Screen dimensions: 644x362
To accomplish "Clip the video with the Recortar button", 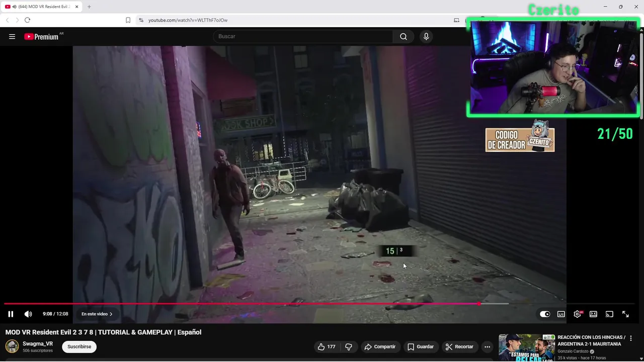I will (459, 347).
